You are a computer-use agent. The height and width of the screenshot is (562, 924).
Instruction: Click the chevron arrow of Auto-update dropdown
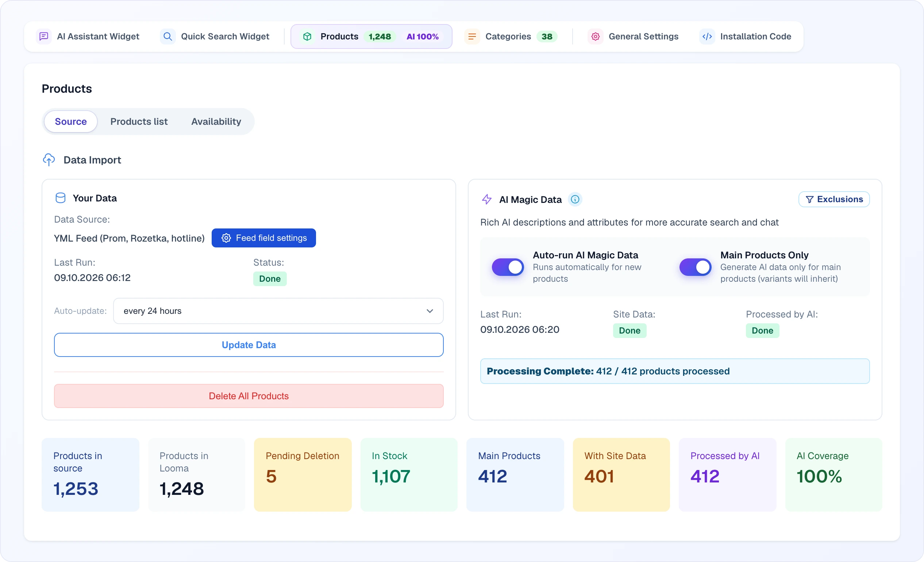pyautogui.click(x=430, y=311)
